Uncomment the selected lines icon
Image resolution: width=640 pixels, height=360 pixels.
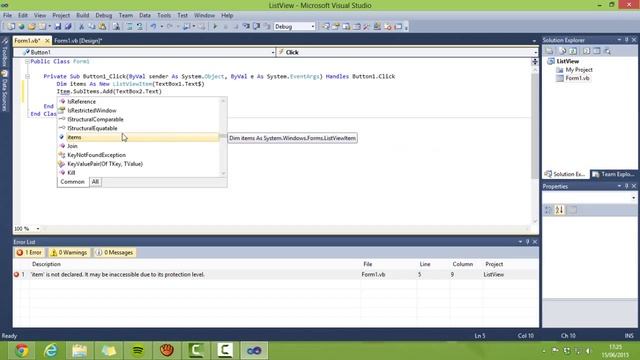(140, 27)
